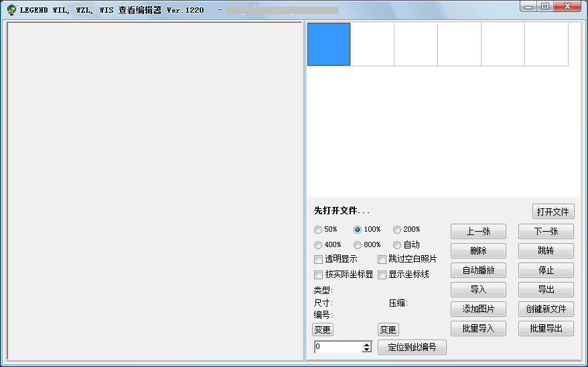The width and height of the screenshot is (588, 367).
Task: Close the LEGEND editor window
Action: pyautogui.click(x=568, y=7)
